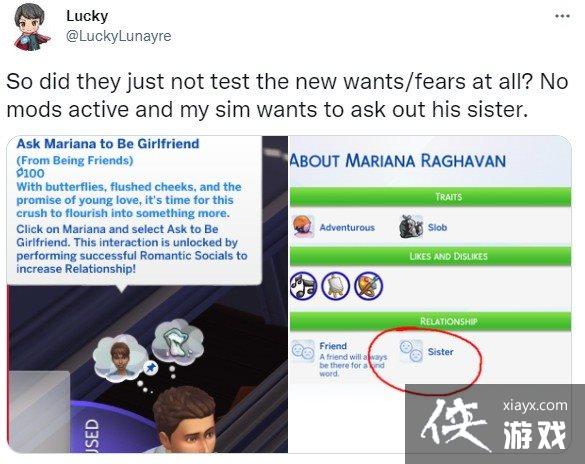Click the Sister relationship faces icon

click(411, 351)
